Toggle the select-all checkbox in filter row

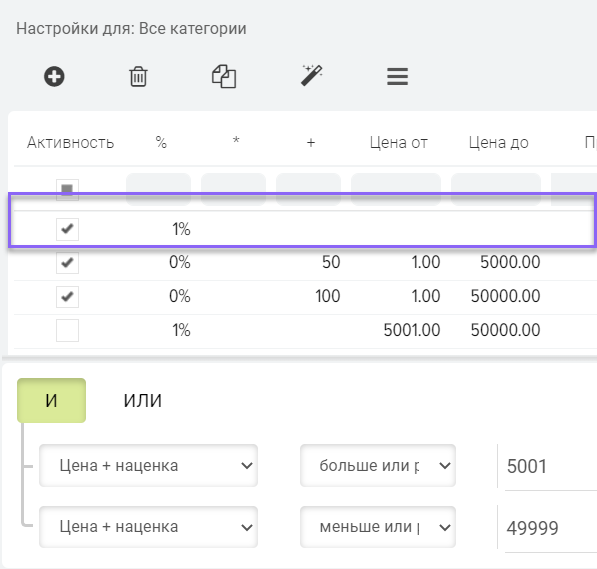pyautogui.click(x=67, y=190)
